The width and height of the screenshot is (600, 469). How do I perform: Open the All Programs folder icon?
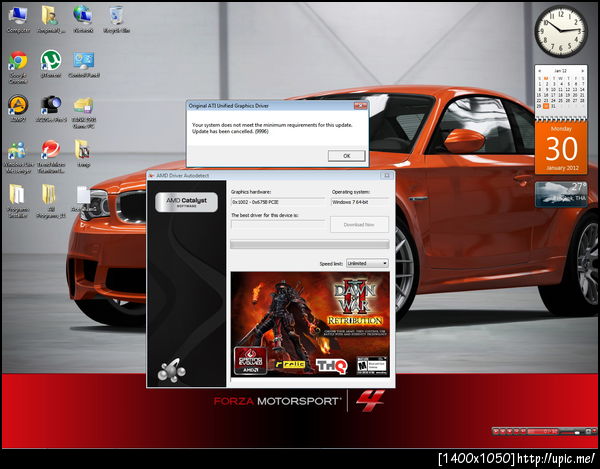click(51, 201)
